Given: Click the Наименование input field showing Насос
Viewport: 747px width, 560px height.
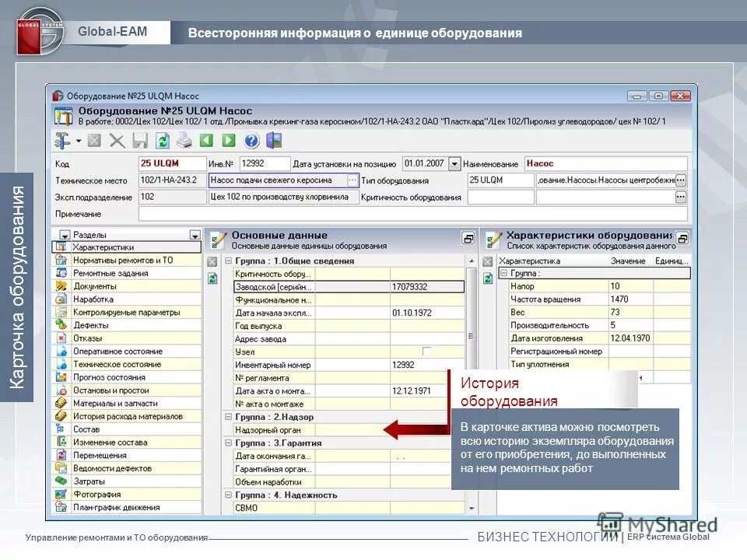Looking at the screenshot, I should (607, 164).
